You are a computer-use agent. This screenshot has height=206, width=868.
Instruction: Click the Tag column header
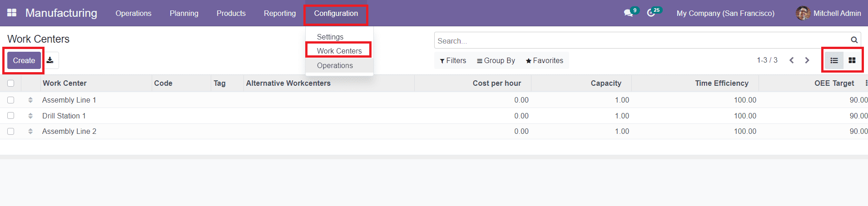click(227, 83)
